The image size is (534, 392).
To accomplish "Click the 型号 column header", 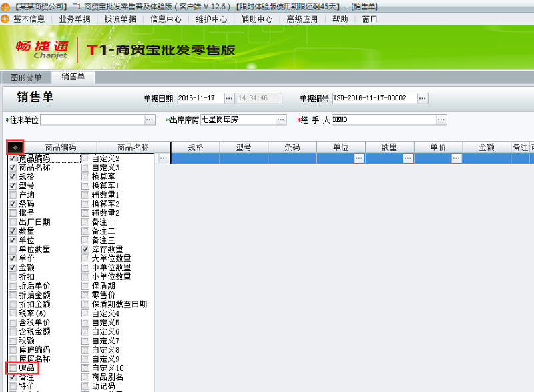I will pos(244,147).
